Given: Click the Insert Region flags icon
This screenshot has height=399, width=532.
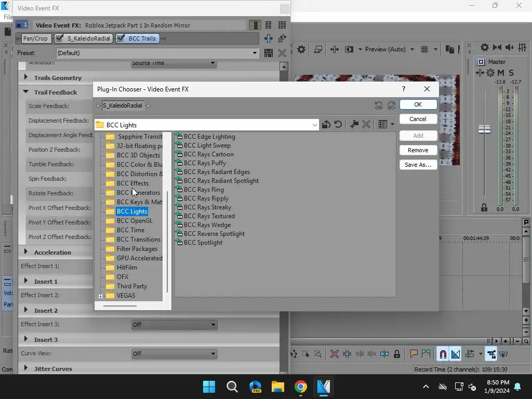Looking at the screenshot, I should [426, 354].
